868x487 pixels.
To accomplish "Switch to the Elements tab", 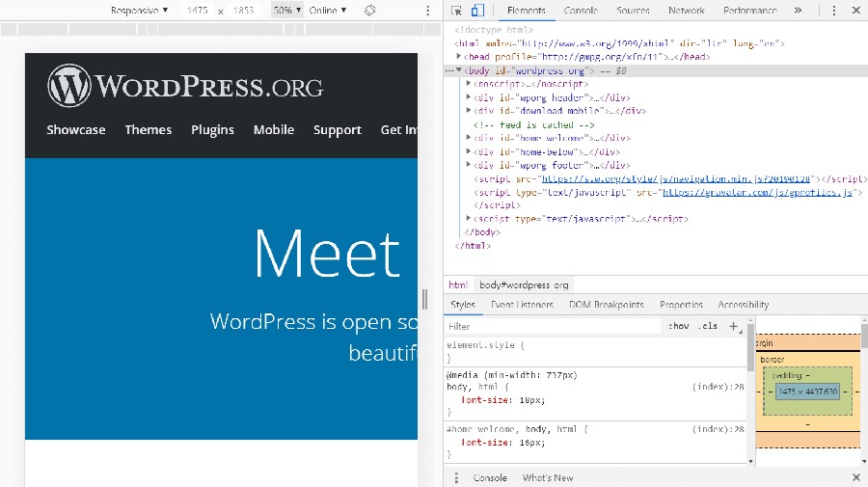I will 526,10.
